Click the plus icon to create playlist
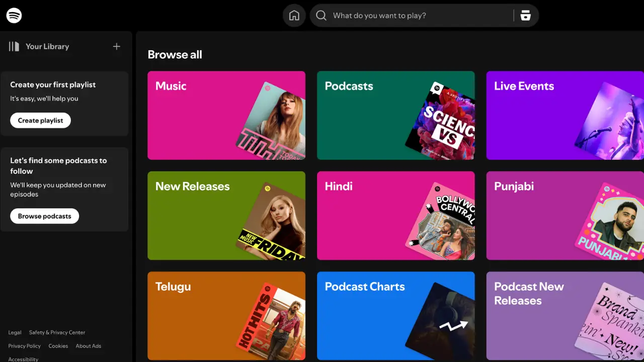644x362 pixels. (x=116, y=46)
